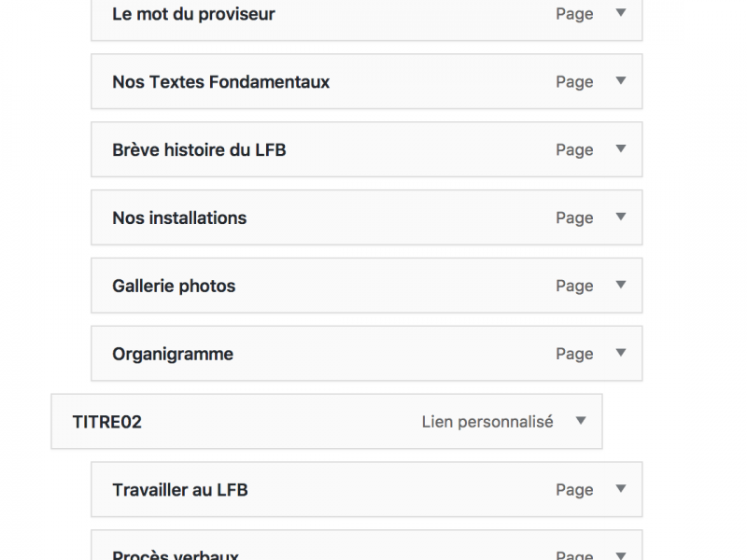Select the Gallerie photos item title

point(174,287)
